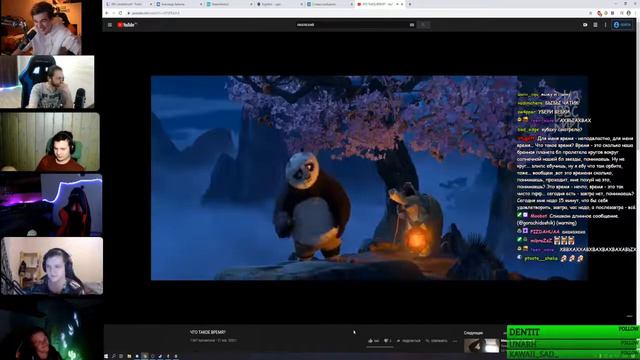Click the YouTube search magnifier button
640x360 pixels.
click(x=423, y=25)
